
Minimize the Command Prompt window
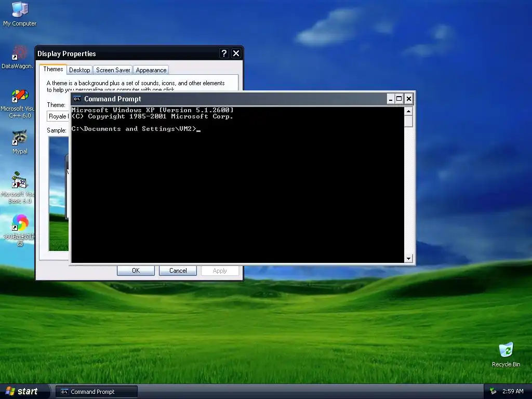pos(391,99)
